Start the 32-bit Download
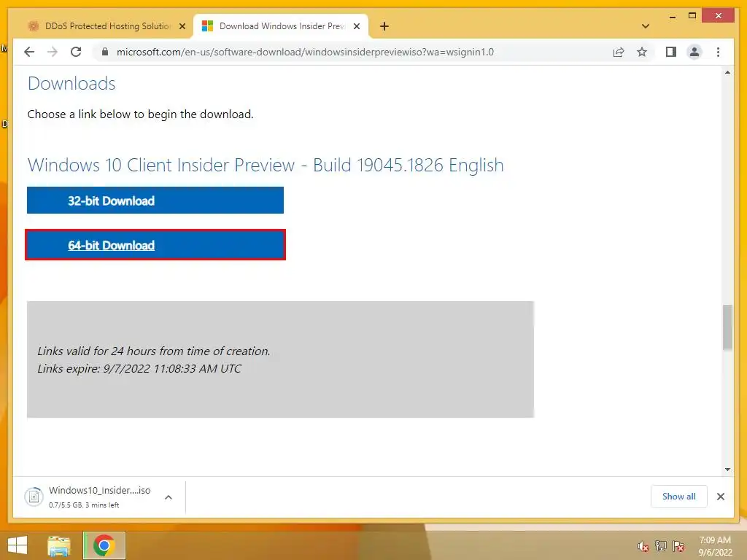747x560 pixels. [x=155, y=200]
